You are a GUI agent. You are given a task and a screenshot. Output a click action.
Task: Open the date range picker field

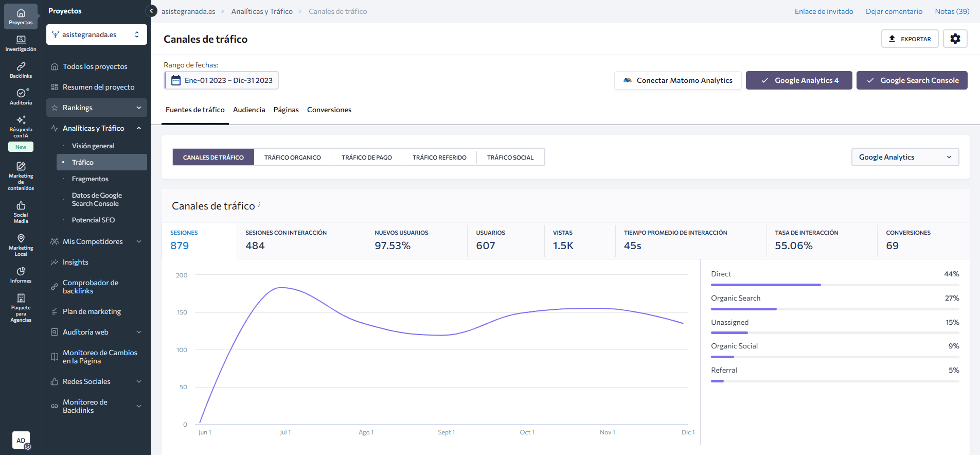pos(222,81)
